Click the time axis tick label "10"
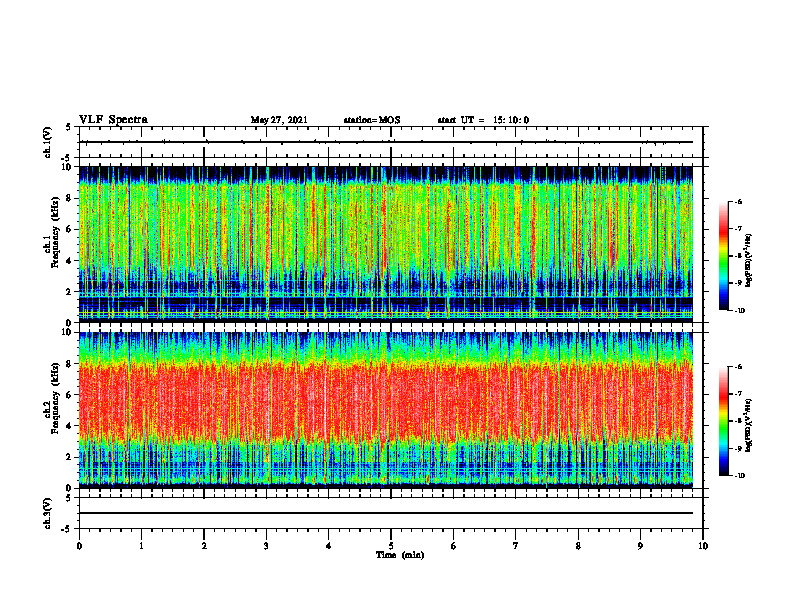Image resolution: width=792 pixels, height=612 pixels. 703,546
